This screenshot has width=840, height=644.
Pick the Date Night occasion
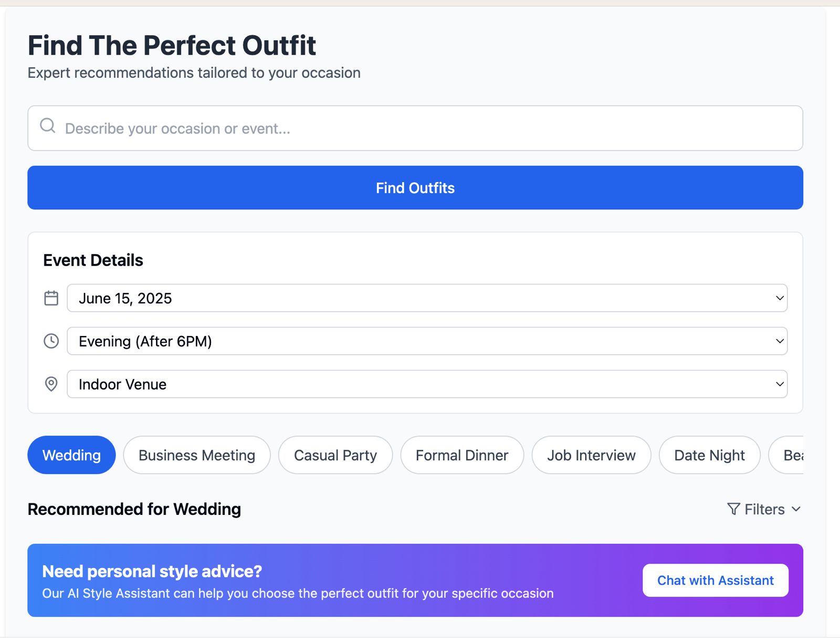[x=709, y=455]
